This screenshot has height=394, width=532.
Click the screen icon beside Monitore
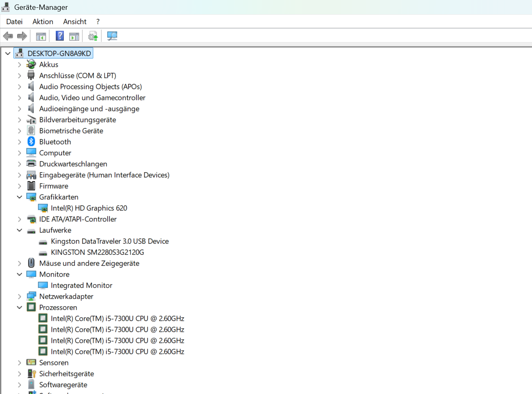[31, 274]
